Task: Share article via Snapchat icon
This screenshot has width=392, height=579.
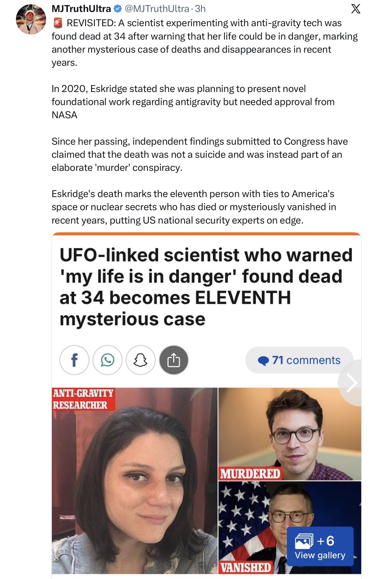Action: pyautogui.click(x=140, y=360)
